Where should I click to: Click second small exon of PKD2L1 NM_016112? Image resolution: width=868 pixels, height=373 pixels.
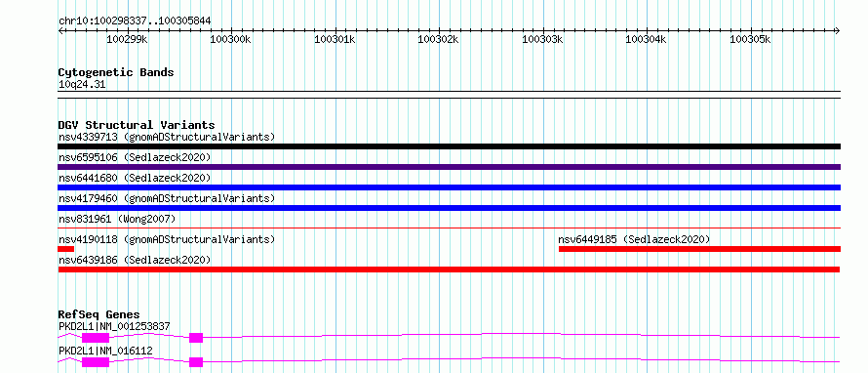click(196, 362)
